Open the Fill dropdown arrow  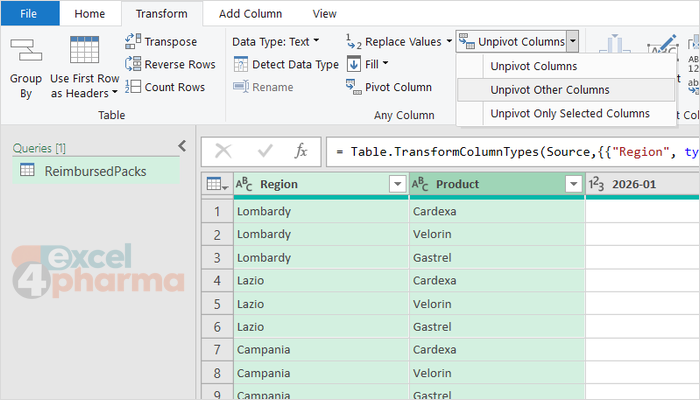(385, 63)
